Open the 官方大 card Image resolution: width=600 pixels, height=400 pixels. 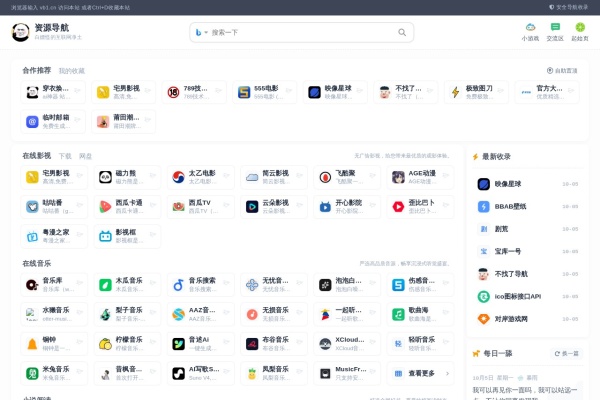click(547, 92)
